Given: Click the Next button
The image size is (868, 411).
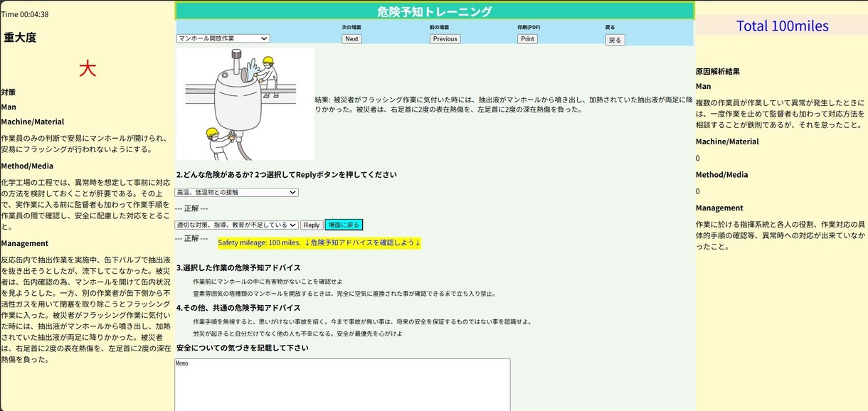Looking at the screenshot, I should 351,39.
